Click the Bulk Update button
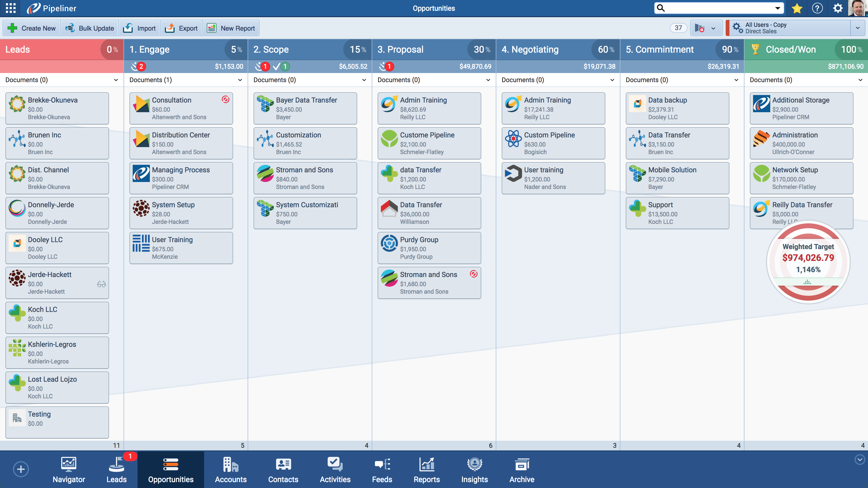The height and width of the screenshot is (488, 868). (90, 28)
